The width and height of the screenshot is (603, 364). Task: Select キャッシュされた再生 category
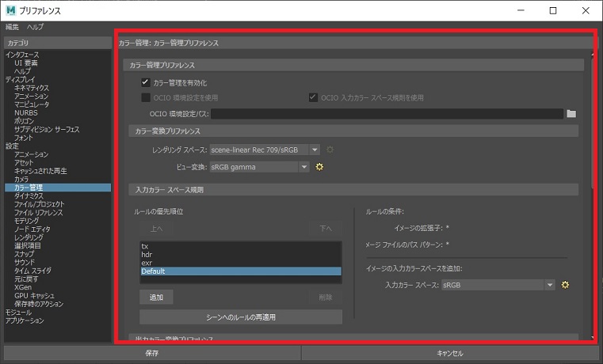point(40,171)
